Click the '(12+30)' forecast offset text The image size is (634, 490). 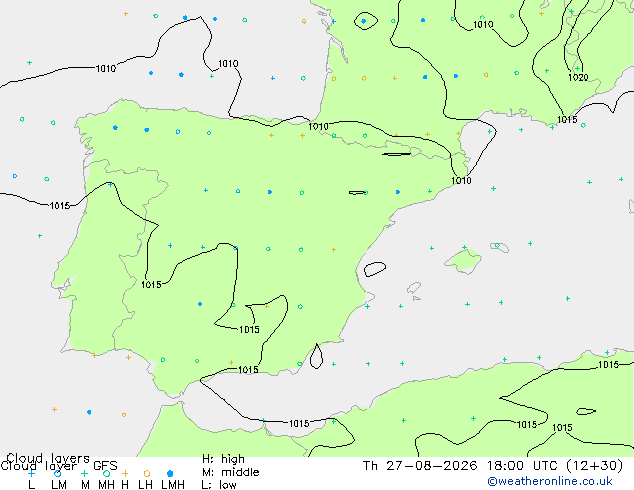(594, 466)
